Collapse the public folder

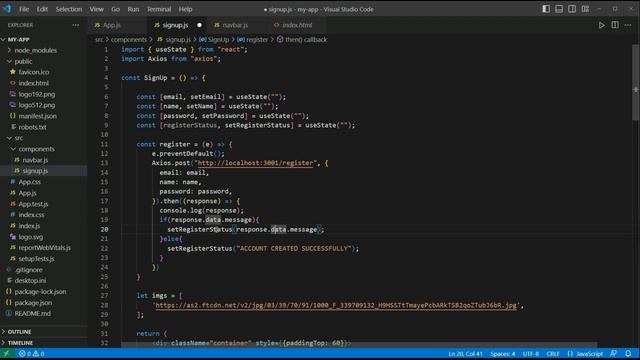point(23,61)
